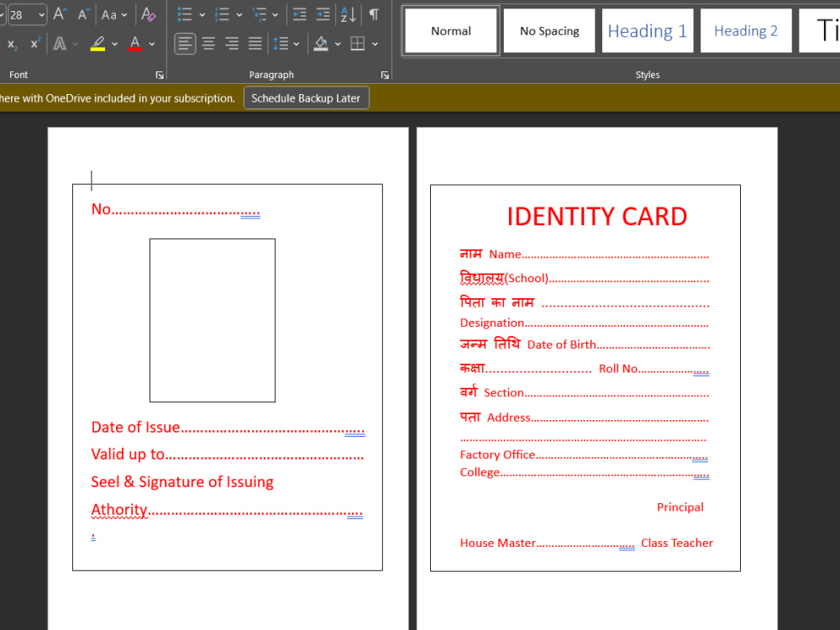Click the Bullets list icon
Viewport: 840px width, 630px height.
[185, 14]
